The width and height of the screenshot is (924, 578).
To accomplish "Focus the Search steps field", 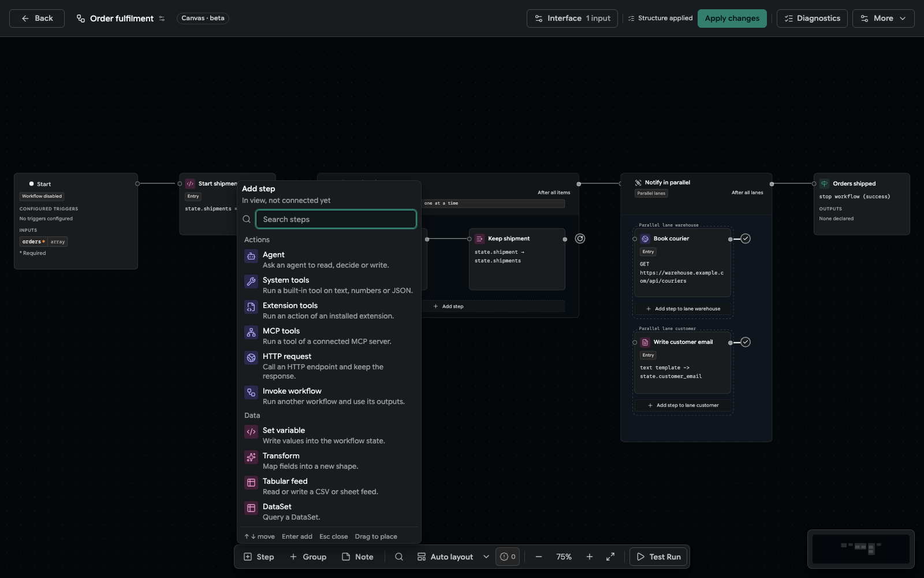I will pos(336,219).
